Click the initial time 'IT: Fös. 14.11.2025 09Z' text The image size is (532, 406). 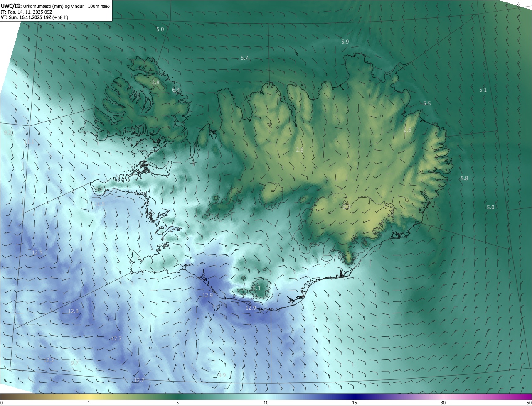tap(27, 12)
